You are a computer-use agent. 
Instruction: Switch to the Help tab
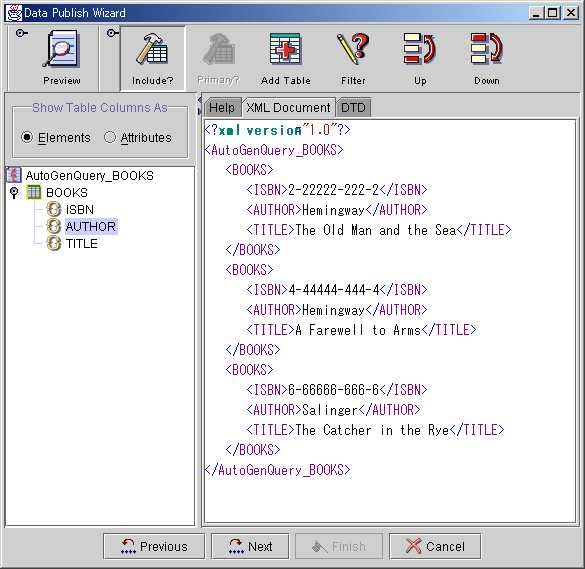[x=222, y=108]
